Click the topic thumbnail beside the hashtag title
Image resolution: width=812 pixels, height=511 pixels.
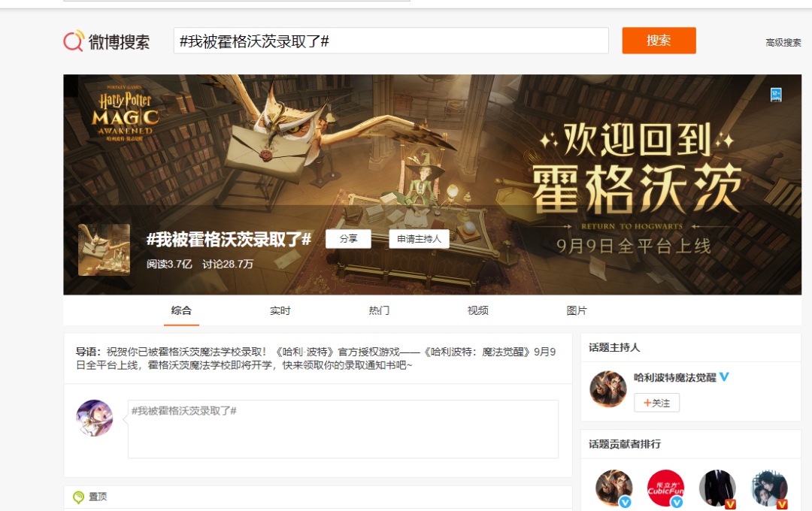coord(104,249)
